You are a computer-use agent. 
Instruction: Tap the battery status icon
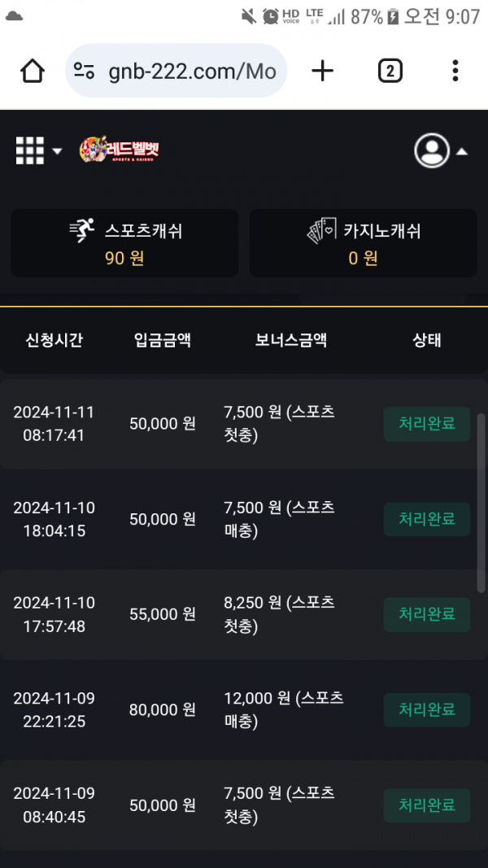(x=394, y=16)
